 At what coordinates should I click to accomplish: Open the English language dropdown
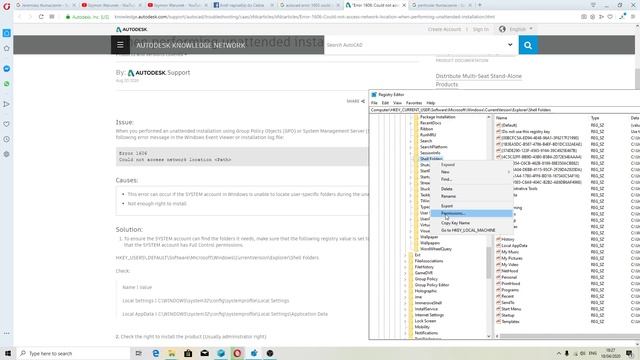pyautogui.click(x=521, y=29)
